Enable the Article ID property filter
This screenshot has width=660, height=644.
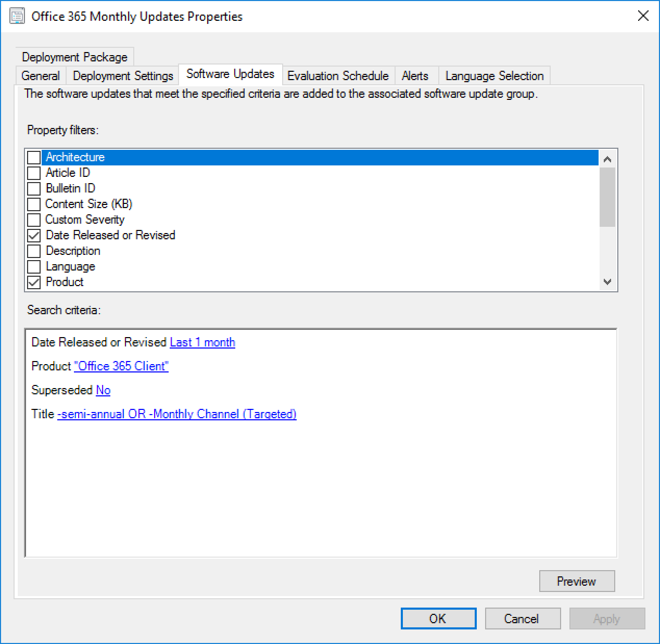[34, 173]
